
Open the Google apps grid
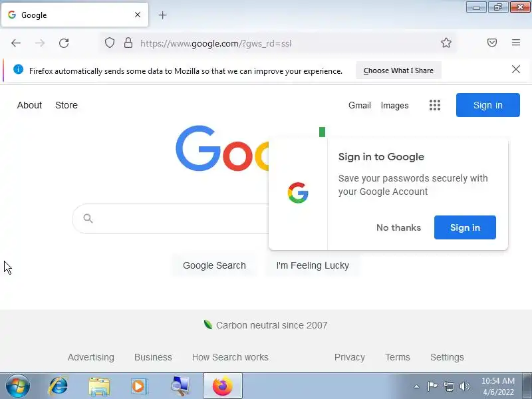pyautogui.click(x=435, y=105)
